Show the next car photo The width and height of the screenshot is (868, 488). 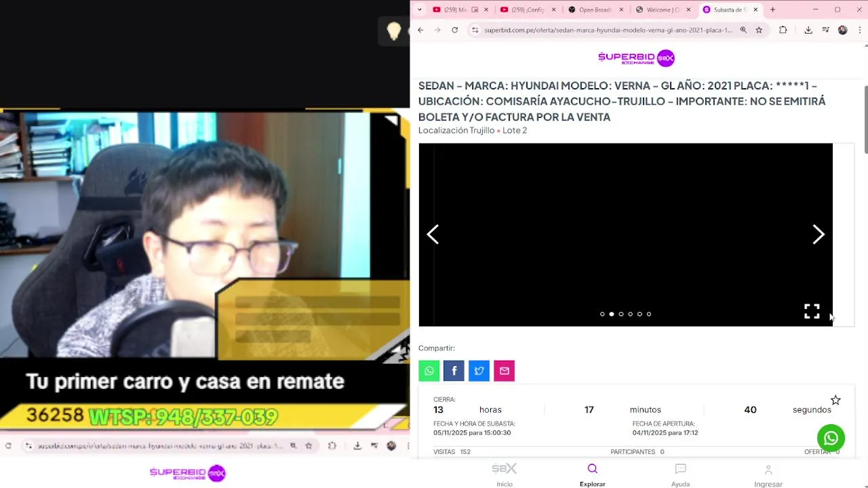click(x=818, y=235)
